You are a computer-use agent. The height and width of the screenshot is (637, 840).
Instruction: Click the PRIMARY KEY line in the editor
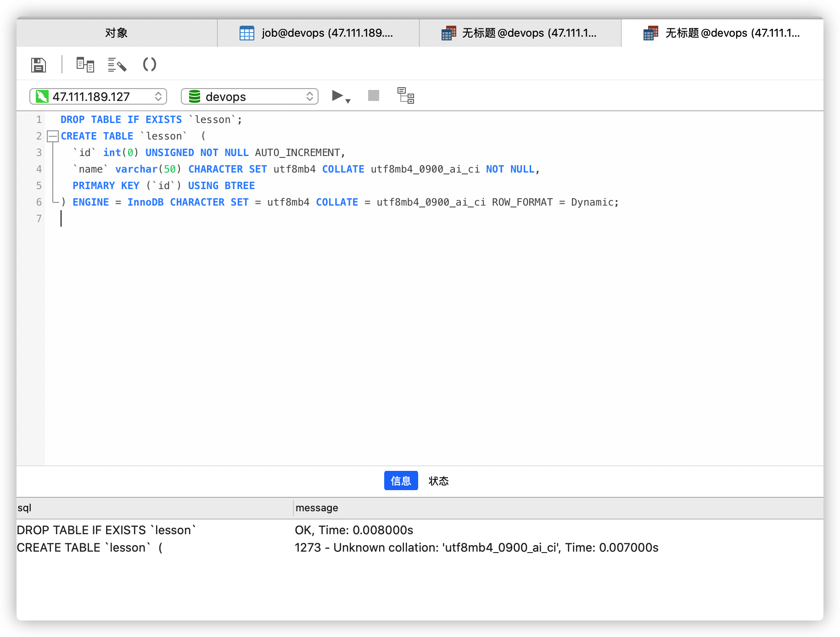(x=164, y=185)
